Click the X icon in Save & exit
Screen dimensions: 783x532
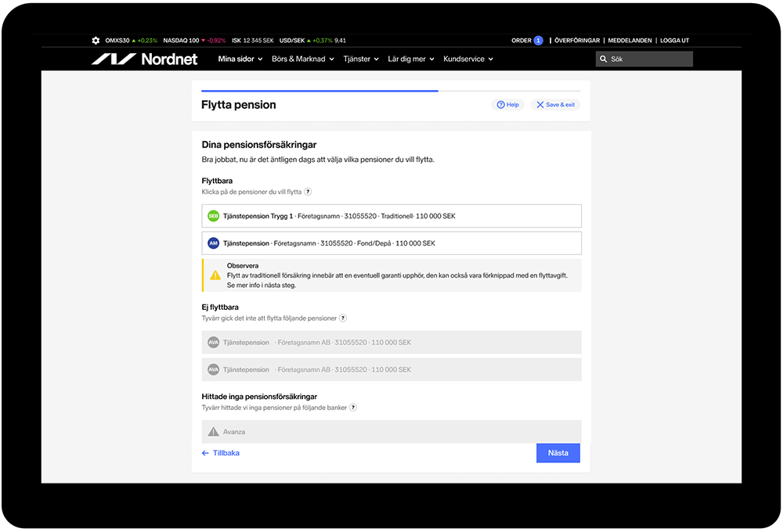point(539,105)
